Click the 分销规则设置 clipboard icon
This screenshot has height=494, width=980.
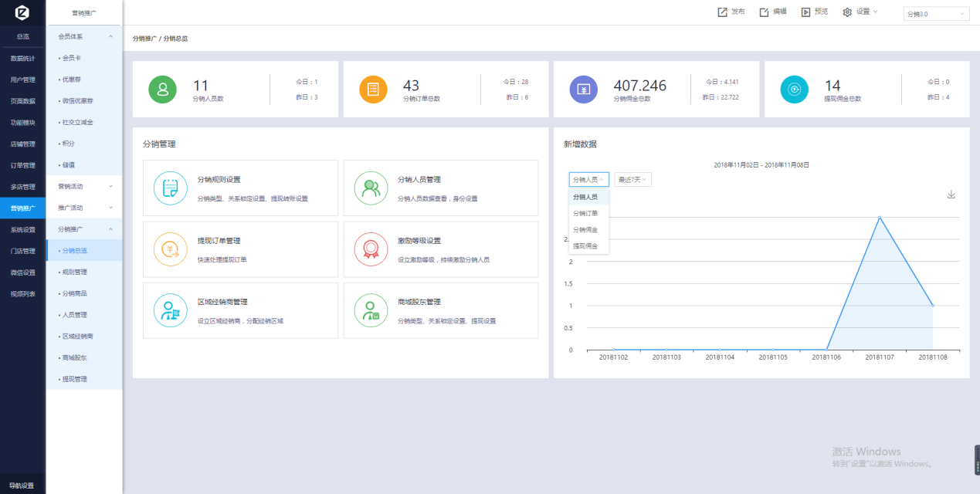[x=171, y=188]
